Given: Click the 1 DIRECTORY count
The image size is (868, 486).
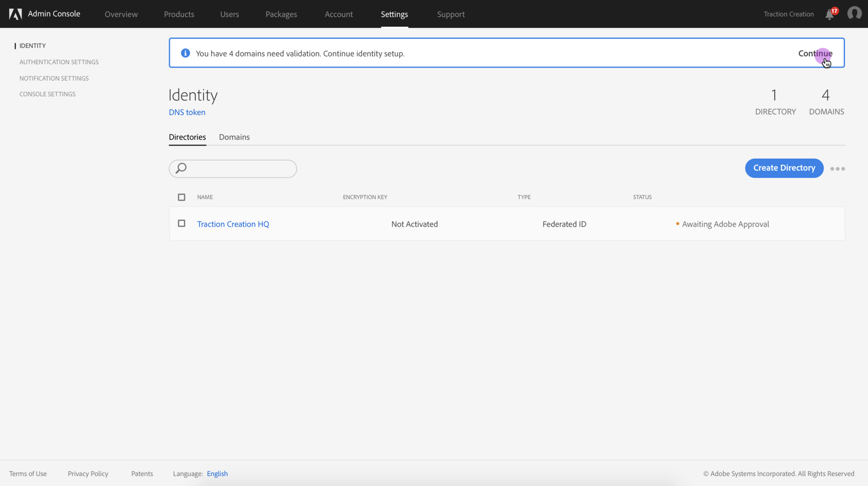Looking at the screenshot, I should tap(775, 102).
